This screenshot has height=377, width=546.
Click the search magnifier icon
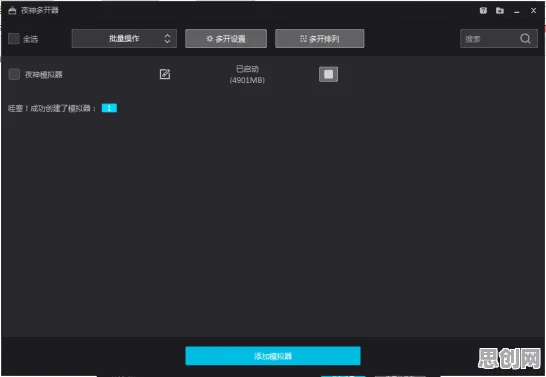[525, 38]
